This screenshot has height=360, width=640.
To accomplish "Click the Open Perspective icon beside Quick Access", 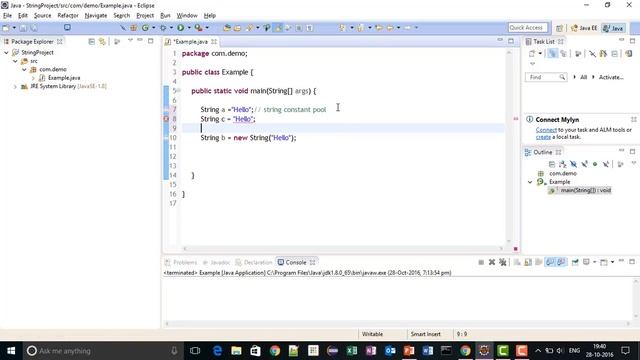I will 559,28.
